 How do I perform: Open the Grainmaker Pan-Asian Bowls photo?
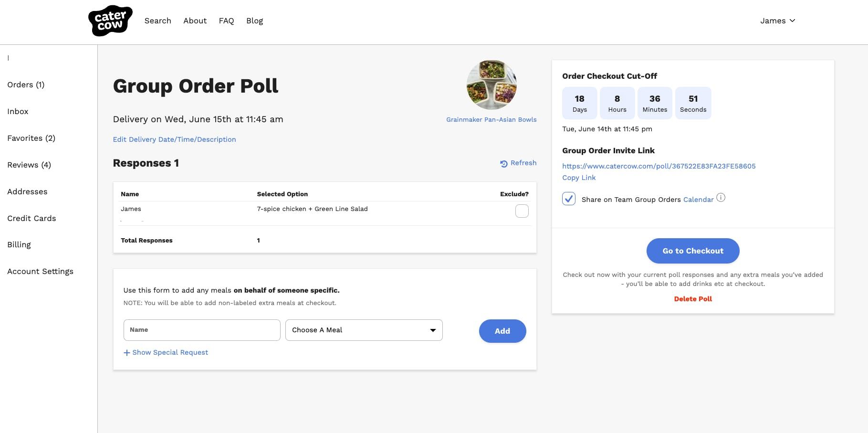(491, 85)
